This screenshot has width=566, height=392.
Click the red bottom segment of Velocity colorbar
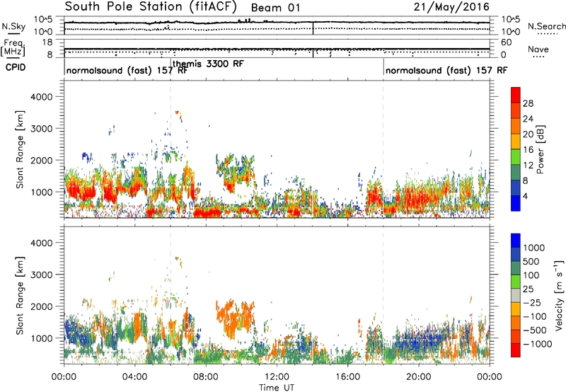click(x=516, y=350)
